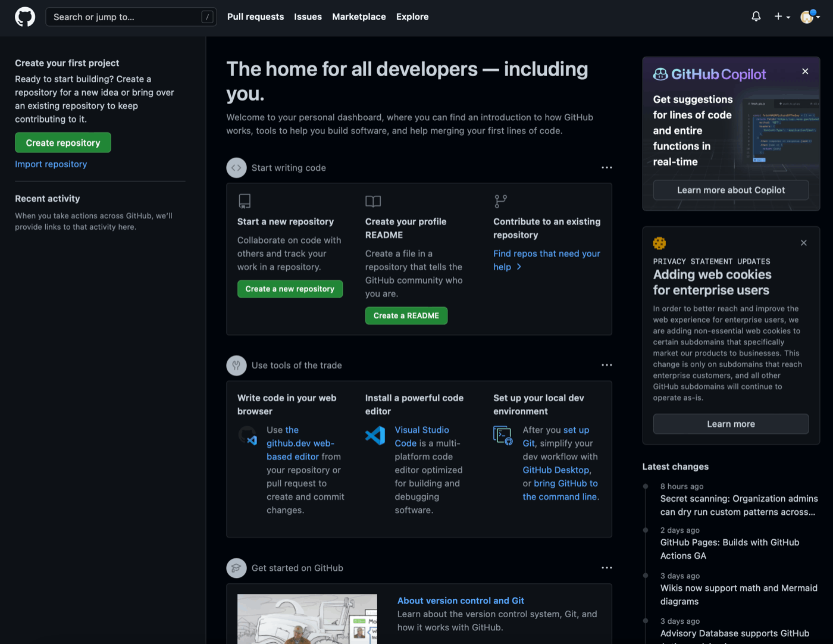
Task: Close the privacy statement updates card
Action: [x=803, y=243]
